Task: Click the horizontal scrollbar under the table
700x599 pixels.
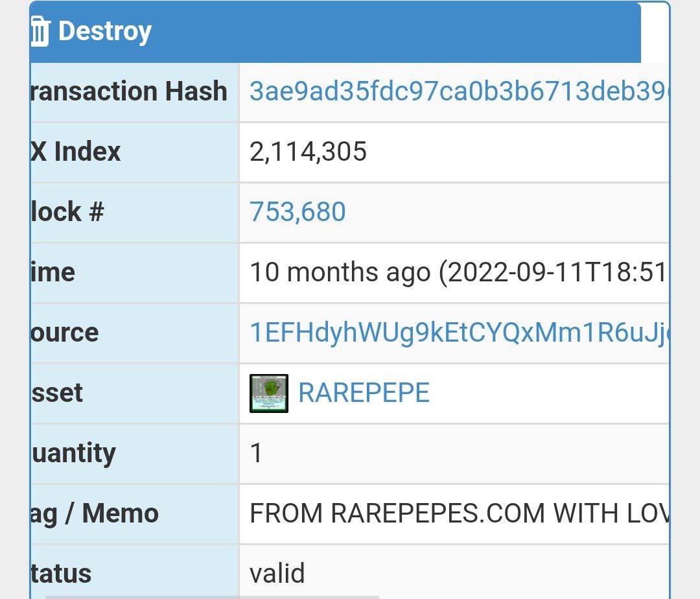Action: coord(212,597)
